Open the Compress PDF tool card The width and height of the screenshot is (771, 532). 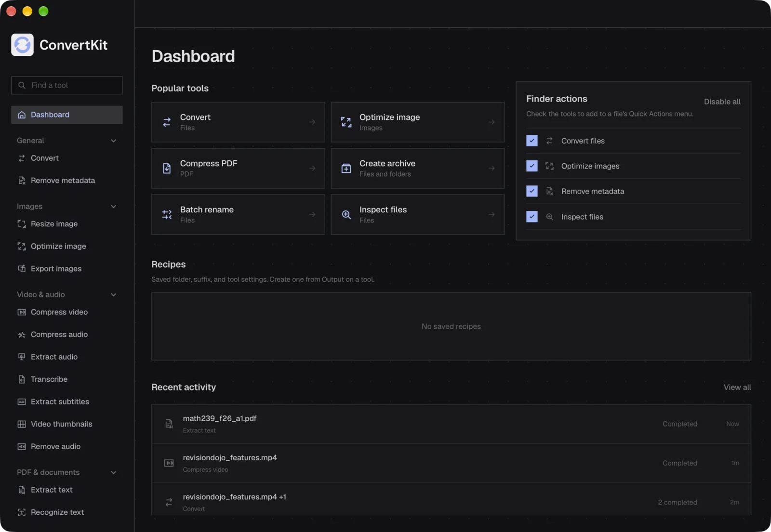pyautogui.click(x=238, y=168)
